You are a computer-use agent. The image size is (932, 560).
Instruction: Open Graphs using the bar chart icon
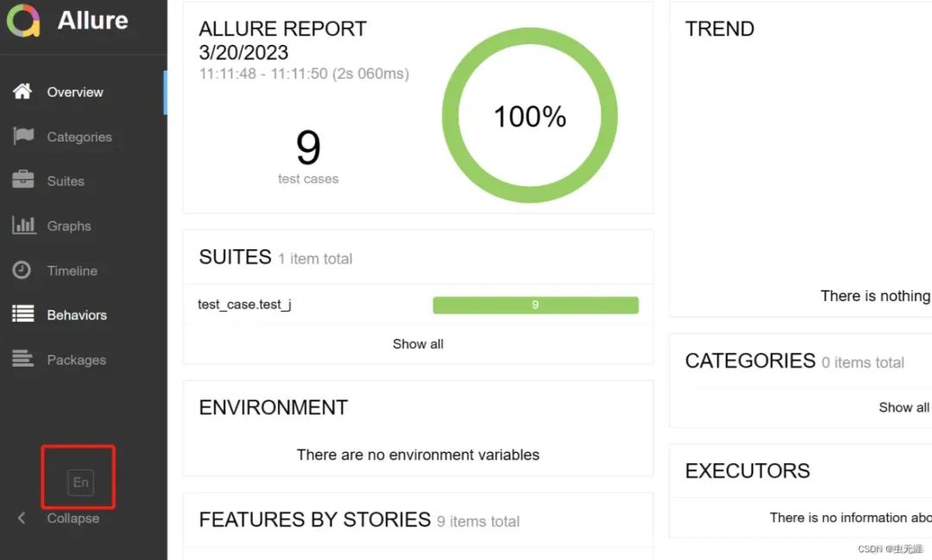(x=24, y=225)
